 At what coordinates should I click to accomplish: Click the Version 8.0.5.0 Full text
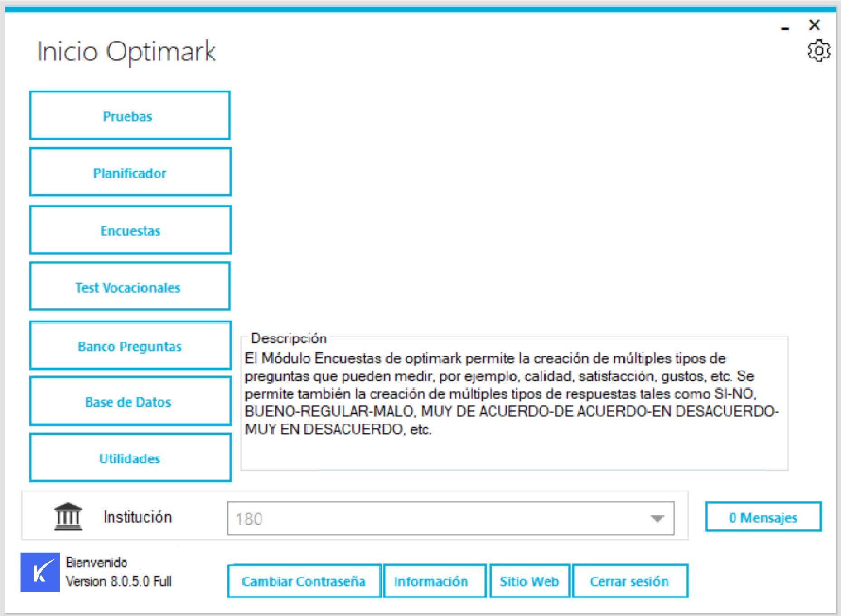pos(119,581)
